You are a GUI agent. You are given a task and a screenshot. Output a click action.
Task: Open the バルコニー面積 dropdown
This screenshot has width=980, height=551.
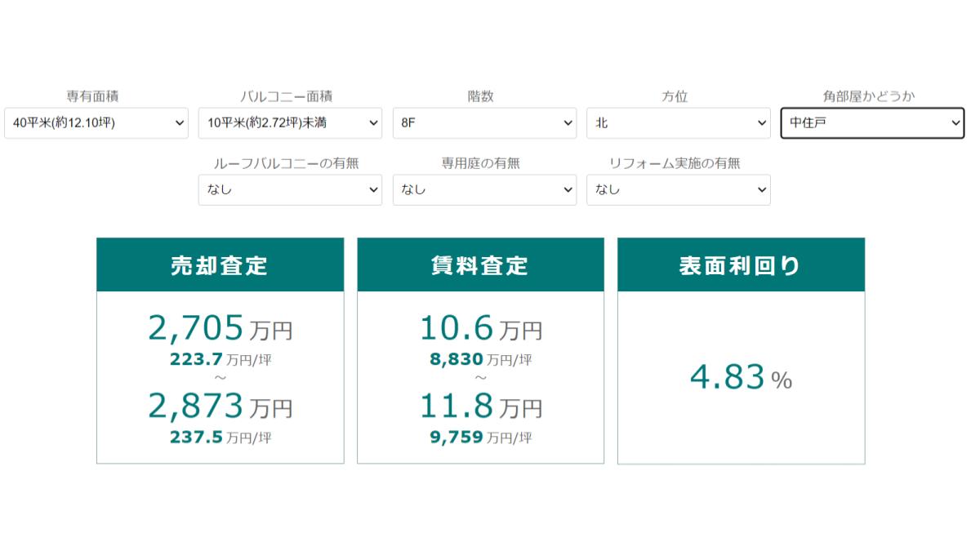pos(290,123)
